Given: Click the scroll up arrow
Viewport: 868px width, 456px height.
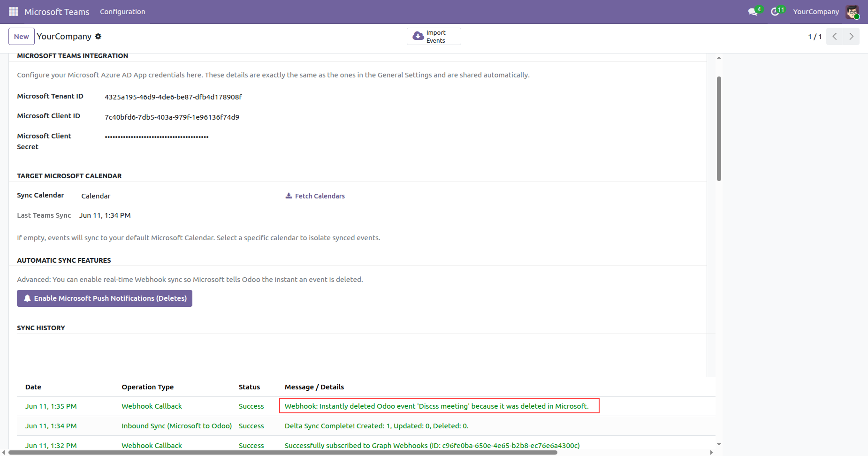Looking at the screenshot, I should [719, 58].
